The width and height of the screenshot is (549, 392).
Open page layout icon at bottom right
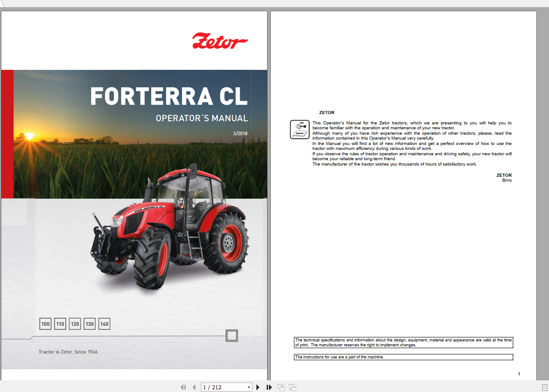tap(544, 387)
